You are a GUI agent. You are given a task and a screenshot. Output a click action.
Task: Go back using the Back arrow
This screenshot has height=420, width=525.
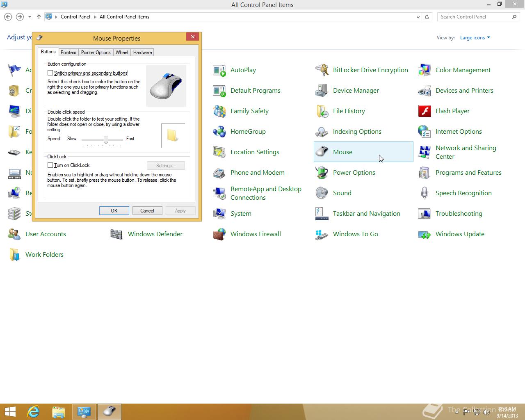pos(8,17)
